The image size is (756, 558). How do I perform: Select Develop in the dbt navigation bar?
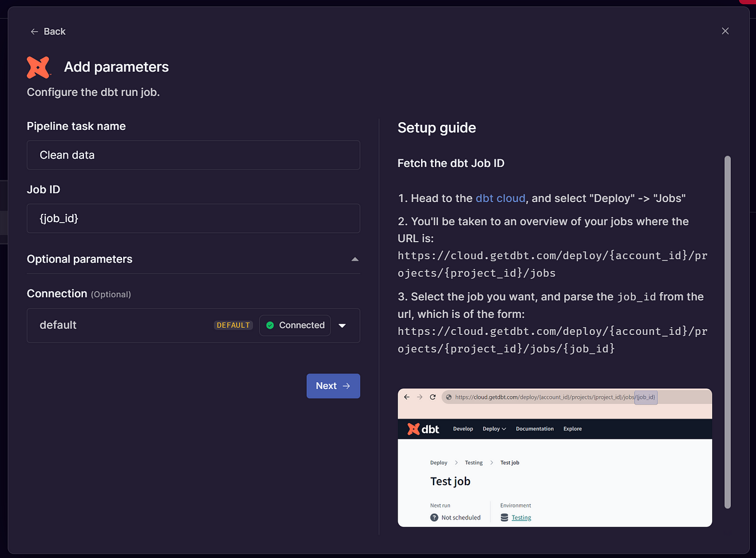463,429
